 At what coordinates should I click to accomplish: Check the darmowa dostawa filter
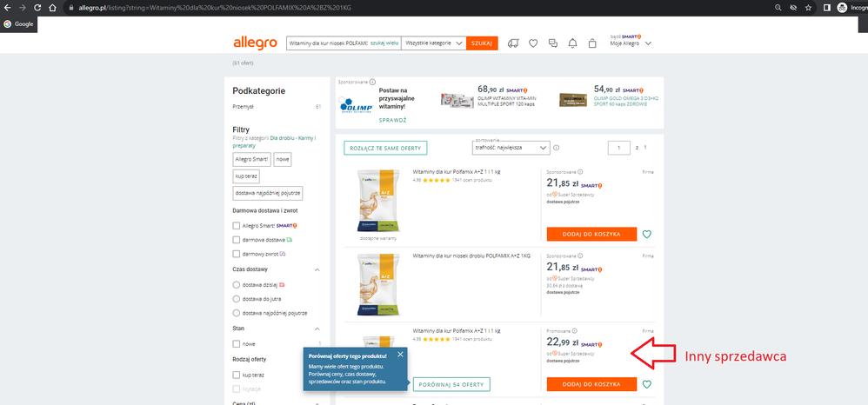[237, 239]
